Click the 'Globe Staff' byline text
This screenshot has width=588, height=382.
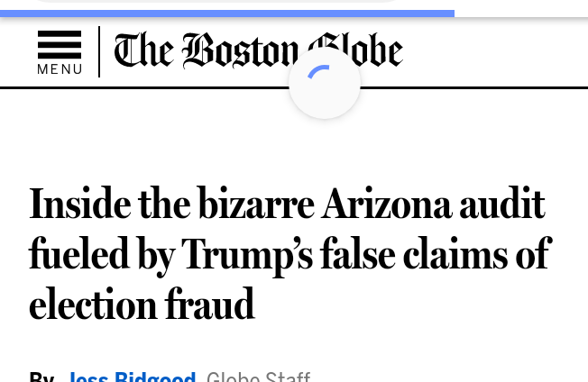point(258,377)
